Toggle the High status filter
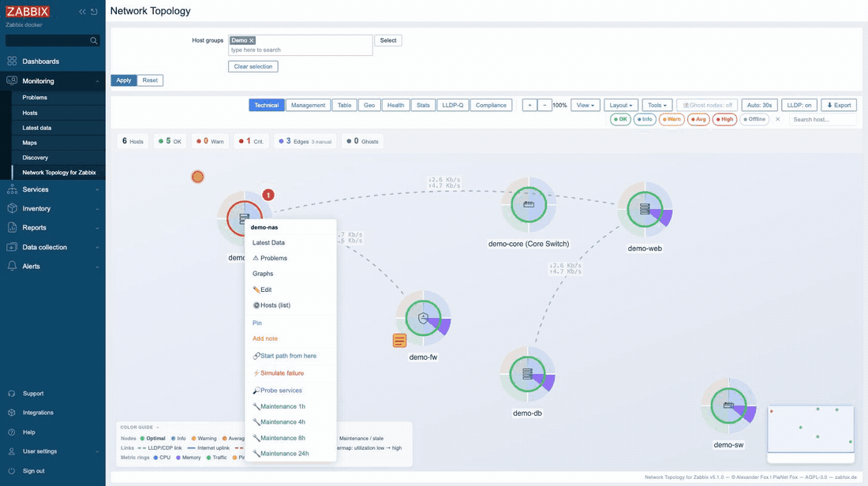Viewport: 868px width, 486px height. 724,119
